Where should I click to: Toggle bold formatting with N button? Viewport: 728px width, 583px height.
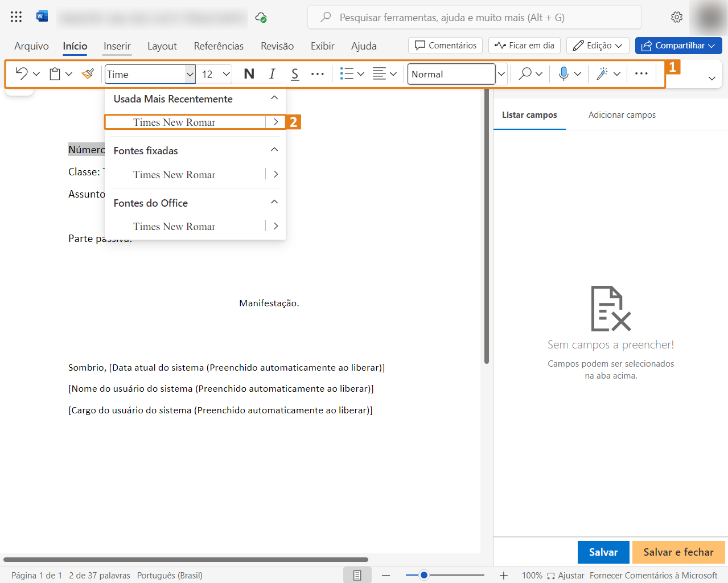(x=249, y=73)
